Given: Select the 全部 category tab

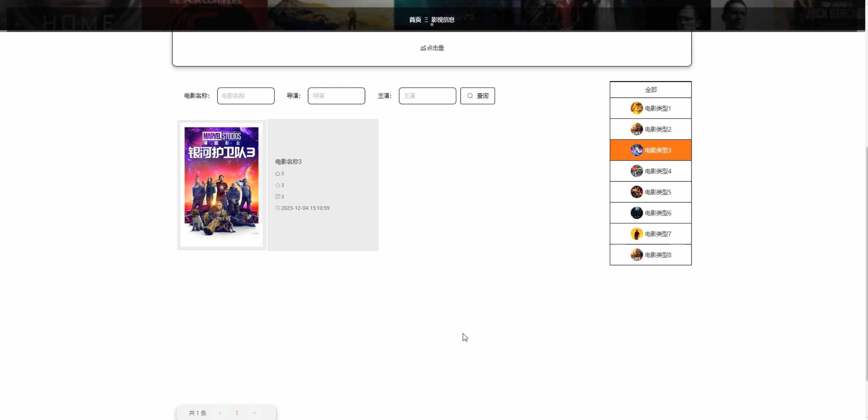Looking at the screenshot, I should coord(650,90).
